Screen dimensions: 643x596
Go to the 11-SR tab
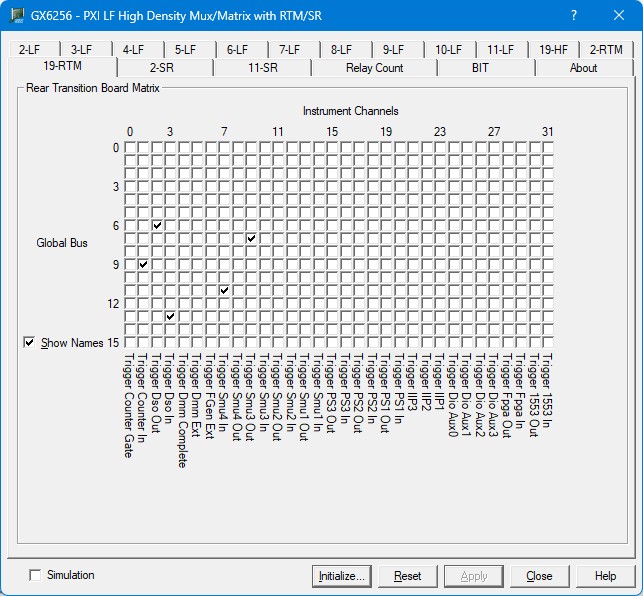[262, 68]
